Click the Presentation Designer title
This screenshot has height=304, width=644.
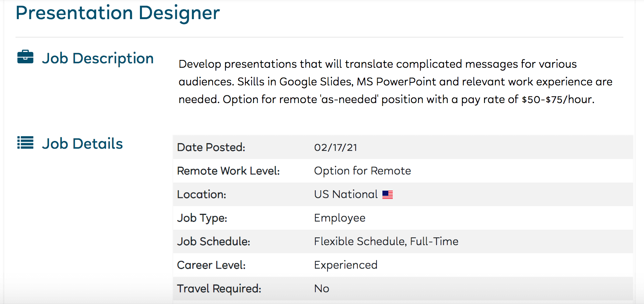tap(118, 13)
